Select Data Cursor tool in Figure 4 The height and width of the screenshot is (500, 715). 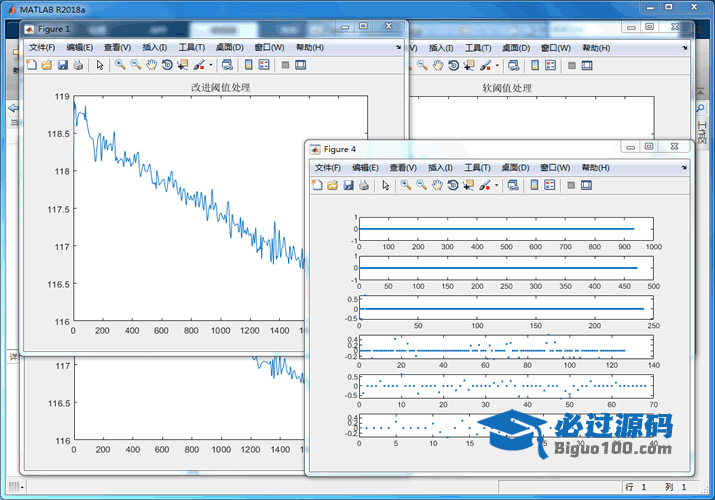pos(468,186)
